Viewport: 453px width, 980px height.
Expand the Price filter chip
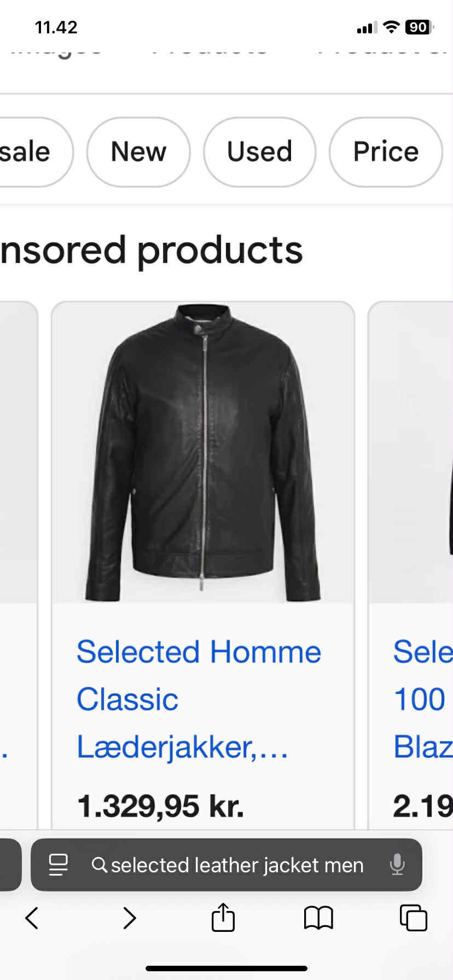[x=386, y=152]
